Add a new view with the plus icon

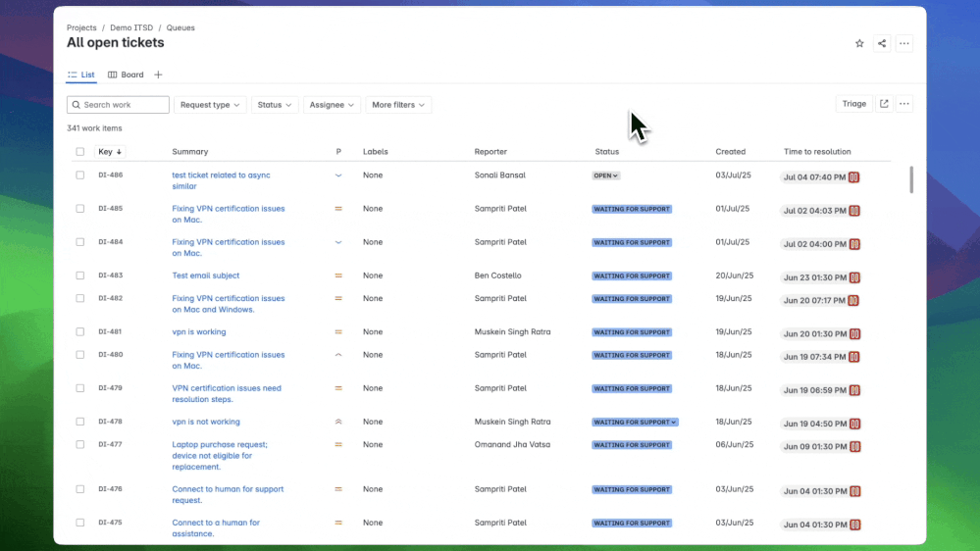158,75
